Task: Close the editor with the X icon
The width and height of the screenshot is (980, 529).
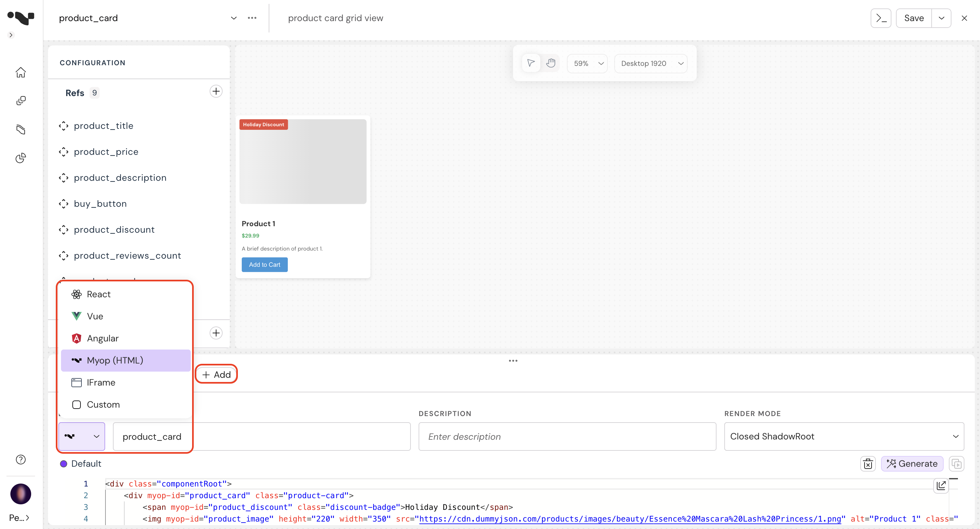Action: 964,18
